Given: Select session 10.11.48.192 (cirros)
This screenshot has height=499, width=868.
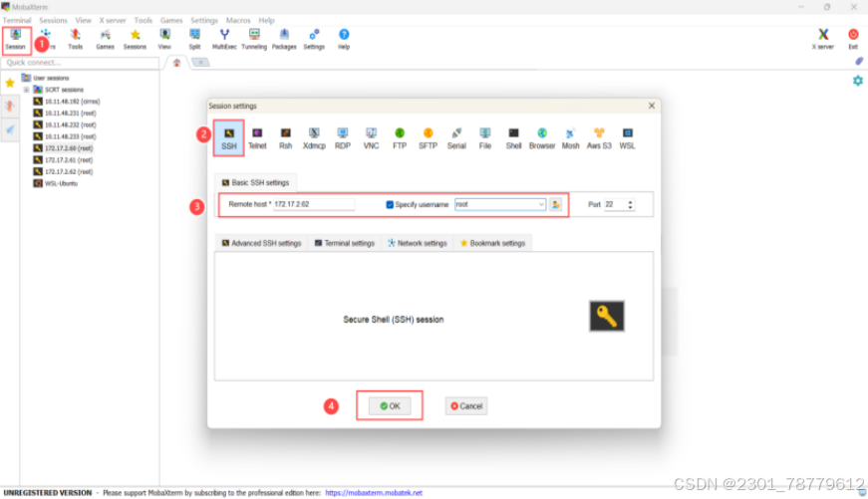Looking at the screenshot, I should pyautogui.click(x=67, y=102).
